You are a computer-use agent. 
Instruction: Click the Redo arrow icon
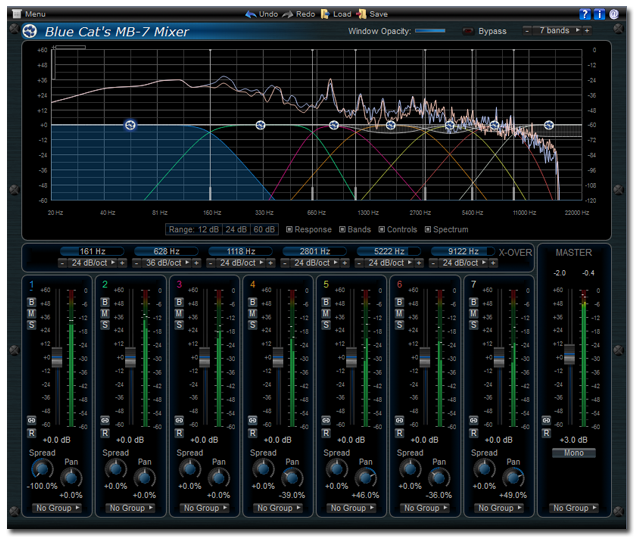point(287,14)
